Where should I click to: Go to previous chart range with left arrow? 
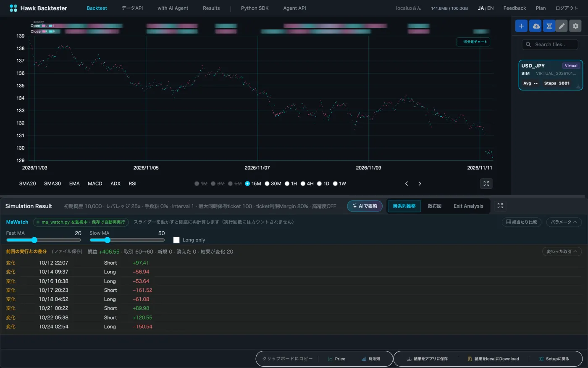407,183
